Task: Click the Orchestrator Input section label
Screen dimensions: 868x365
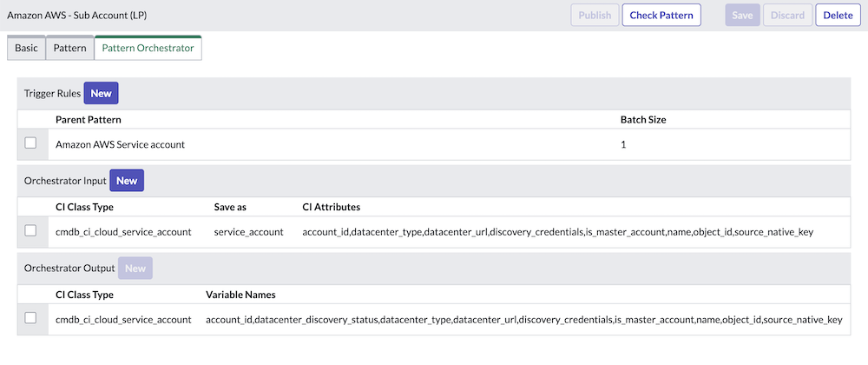Action: coord(65,181)
